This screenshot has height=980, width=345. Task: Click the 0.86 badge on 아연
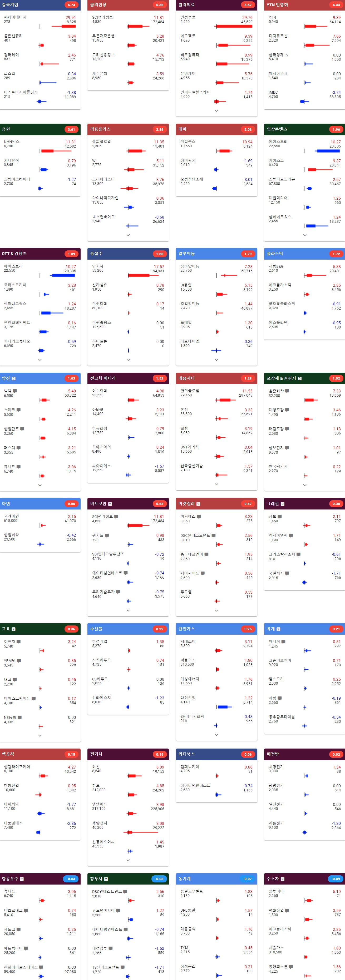71,504
